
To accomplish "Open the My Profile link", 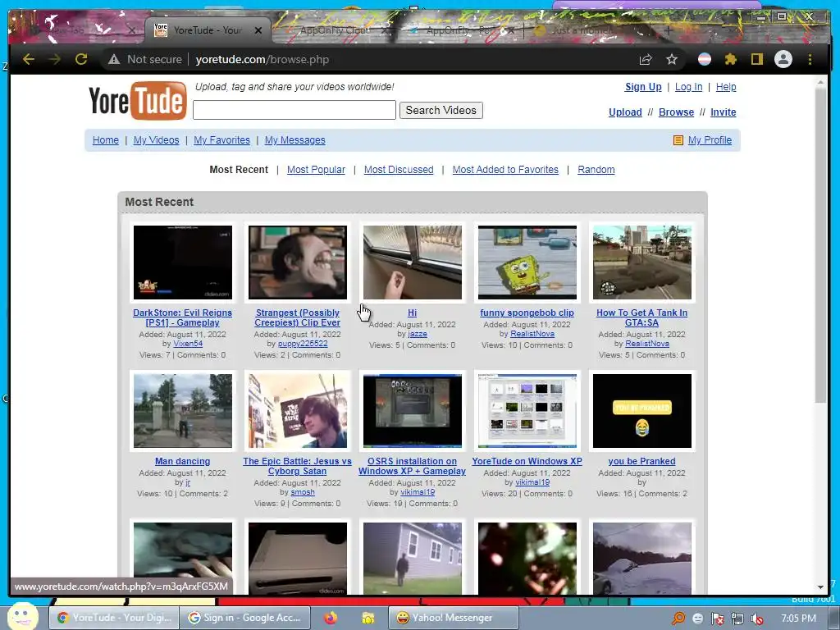I will pyautogui.click(x=710, y=139).
